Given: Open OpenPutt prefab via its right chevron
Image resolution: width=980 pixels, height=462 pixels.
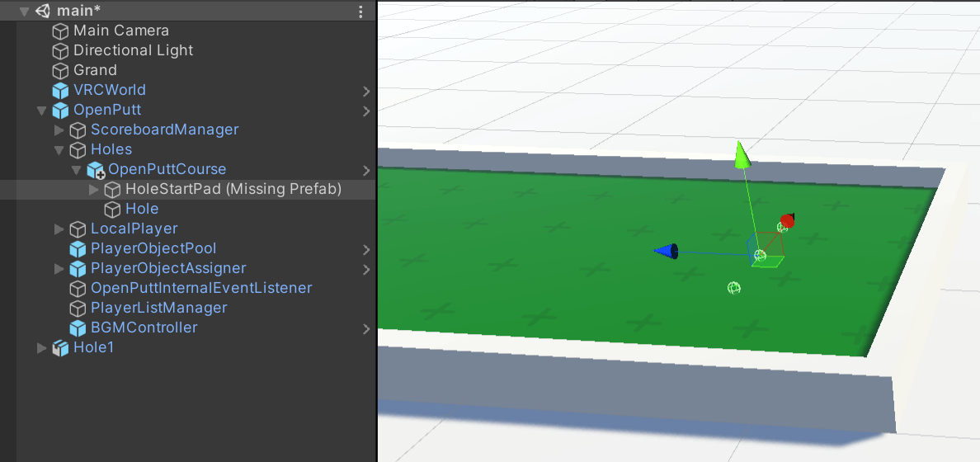Looking at the screenshot, I should (x=366, y=111).
